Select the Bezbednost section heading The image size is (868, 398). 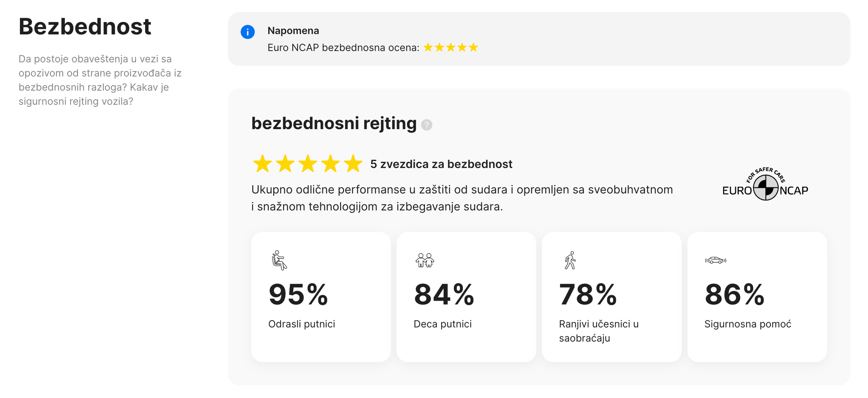(x=85, y=26)
